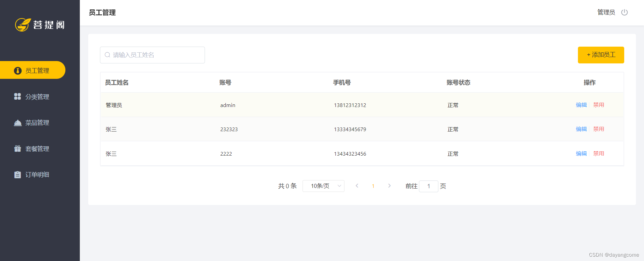Screen dimensions: 644x261
Task: Click the admin account cell
Action: 228,105
